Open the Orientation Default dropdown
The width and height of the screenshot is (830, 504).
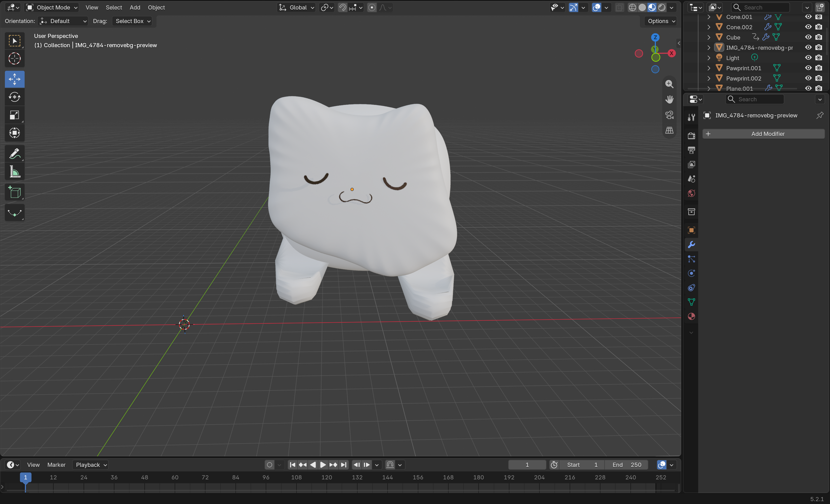coord(63,21)
